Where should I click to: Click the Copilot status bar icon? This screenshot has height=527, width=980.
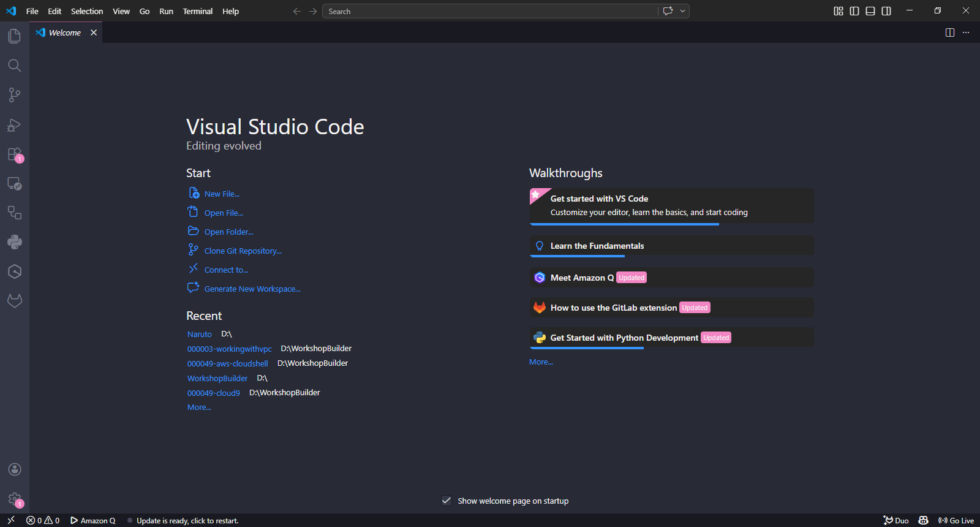click(924, 520)
